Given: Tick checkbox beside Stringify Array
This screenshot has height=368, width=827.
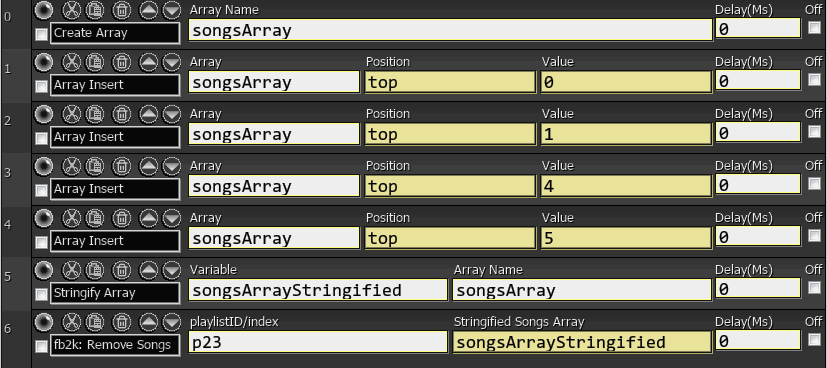Looking at the screenshot, I should tap(41, 295).
